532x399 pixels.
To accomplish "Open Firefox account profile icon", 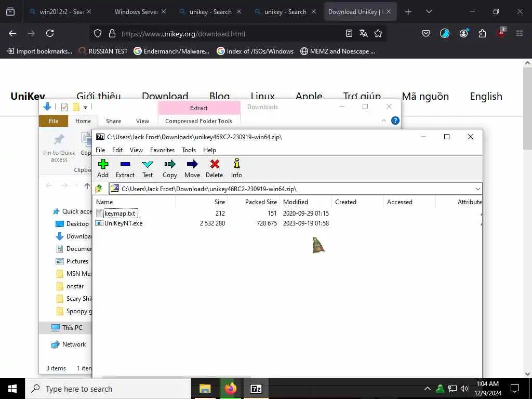I will pos(463,33).
